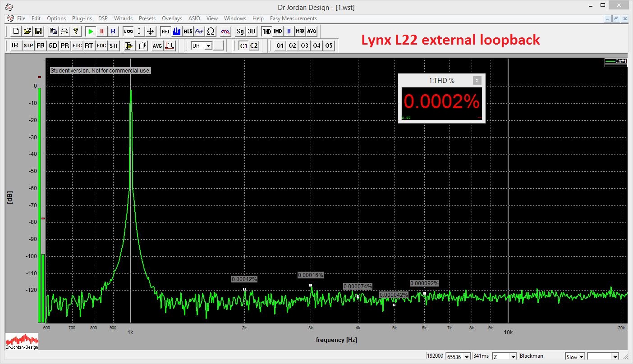Toggle channel C1

[x=243, y=45]
